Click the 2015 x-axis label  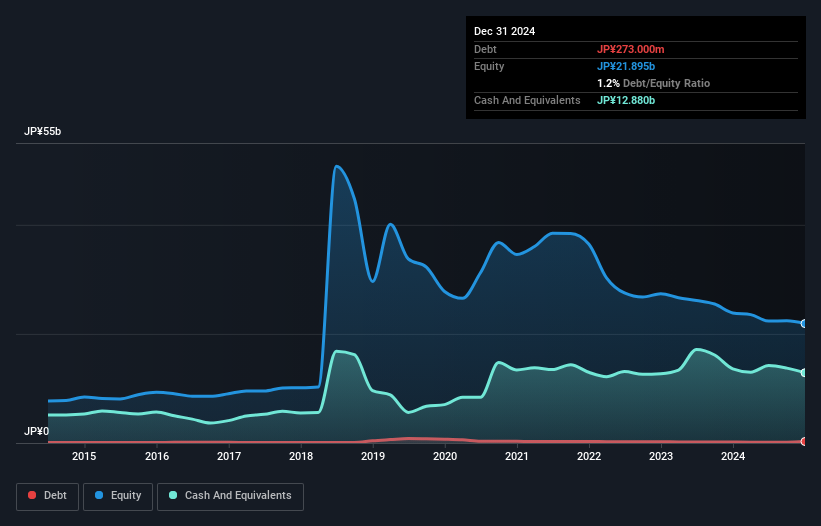[84, 456]
